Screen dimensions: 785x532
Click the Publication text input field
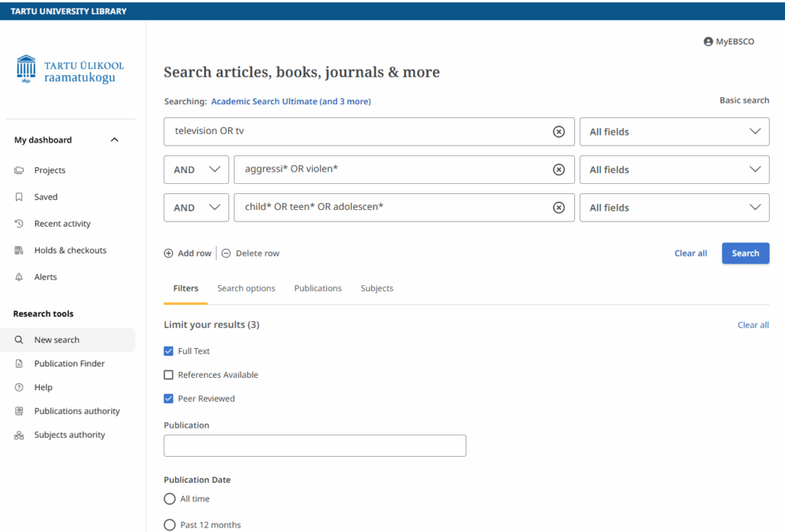pyautogui.click(x=314, y=445)
